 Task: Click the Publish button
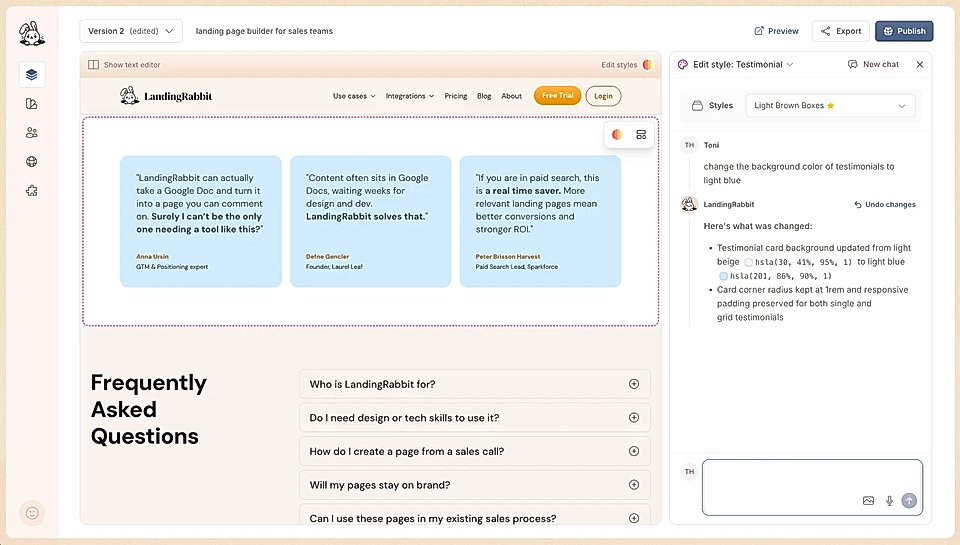click(x=904, y=31)
